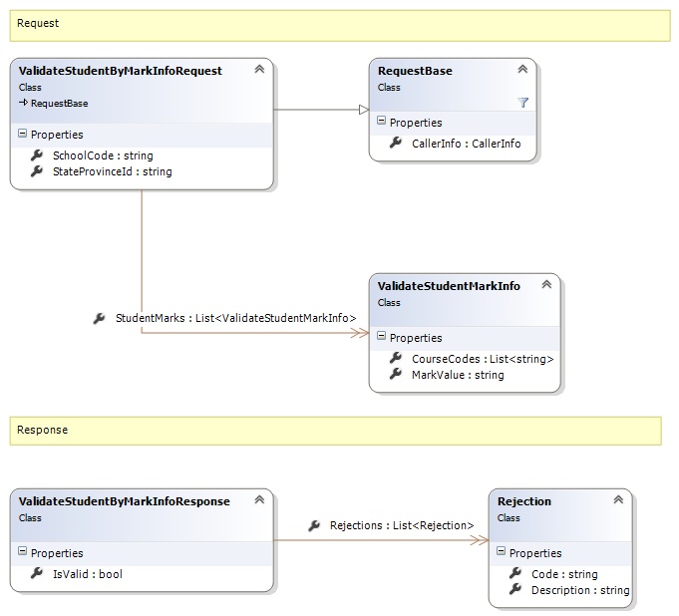The image size is (679, 616).
Task: Collapse the ValidateStudentByMarkInfoResponse class using chevron
Action: (259, 500)
